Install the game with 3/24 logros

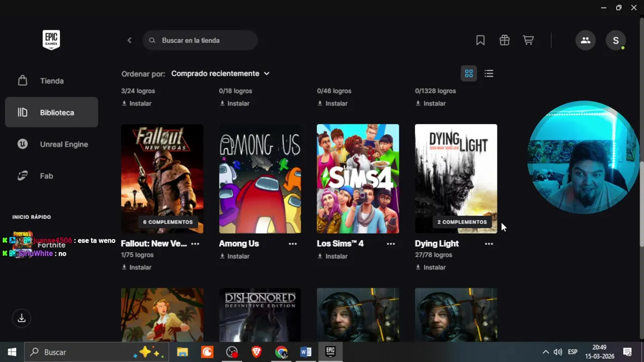click(136, 104)
